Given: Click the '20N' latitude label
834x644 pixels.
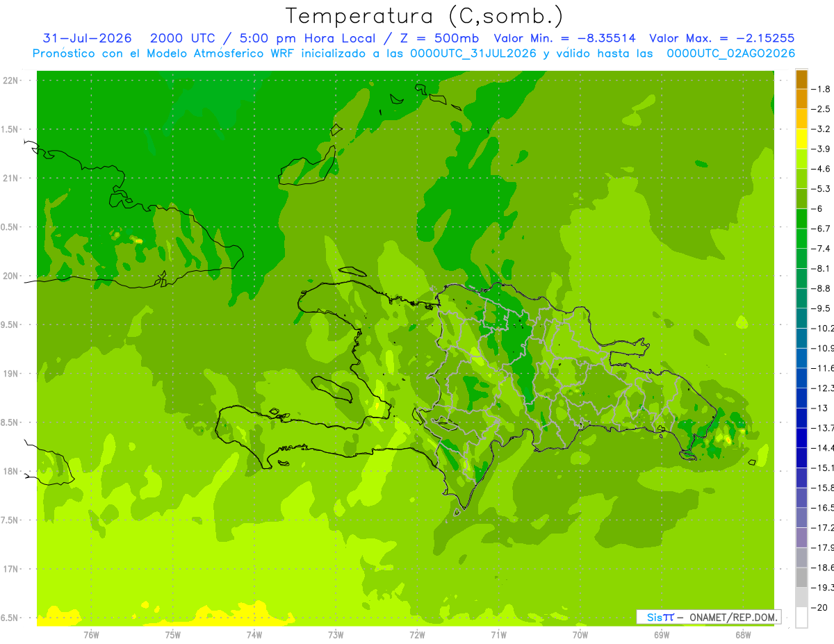Looking at the screenshot, I should 11,276.
